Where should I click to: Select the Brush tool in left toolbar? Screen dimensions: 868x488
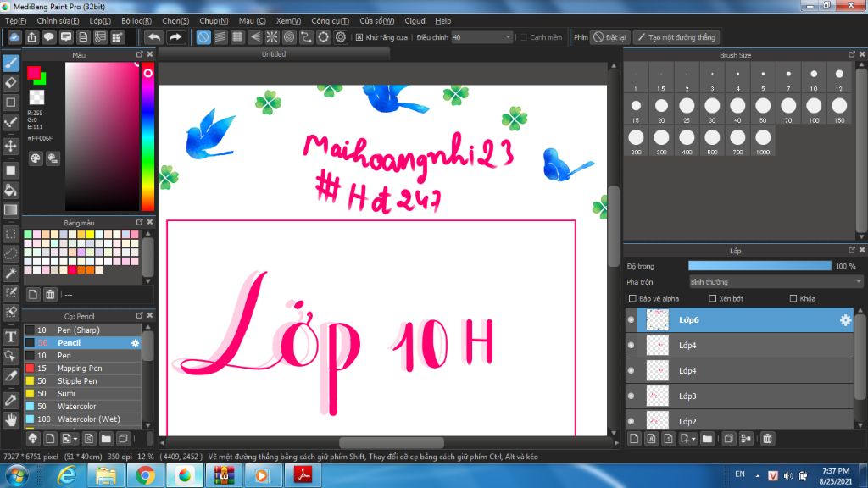10,63
